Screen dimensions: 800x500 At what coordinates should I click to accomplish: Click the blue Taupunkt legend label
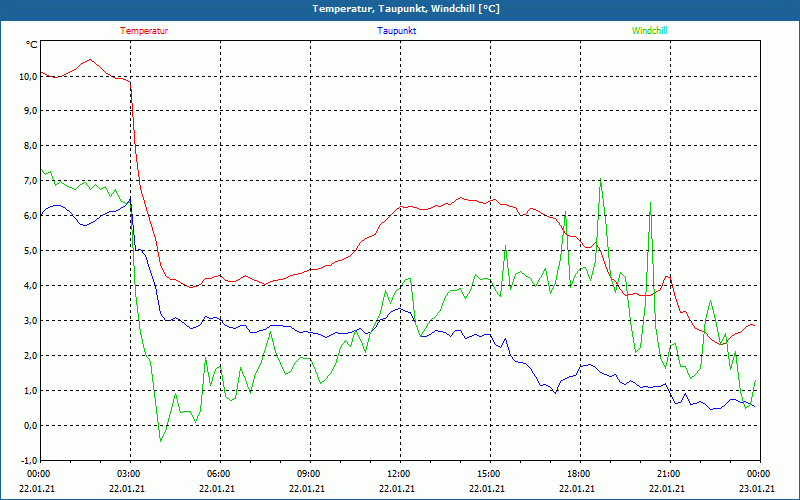(x=396, y=31)
